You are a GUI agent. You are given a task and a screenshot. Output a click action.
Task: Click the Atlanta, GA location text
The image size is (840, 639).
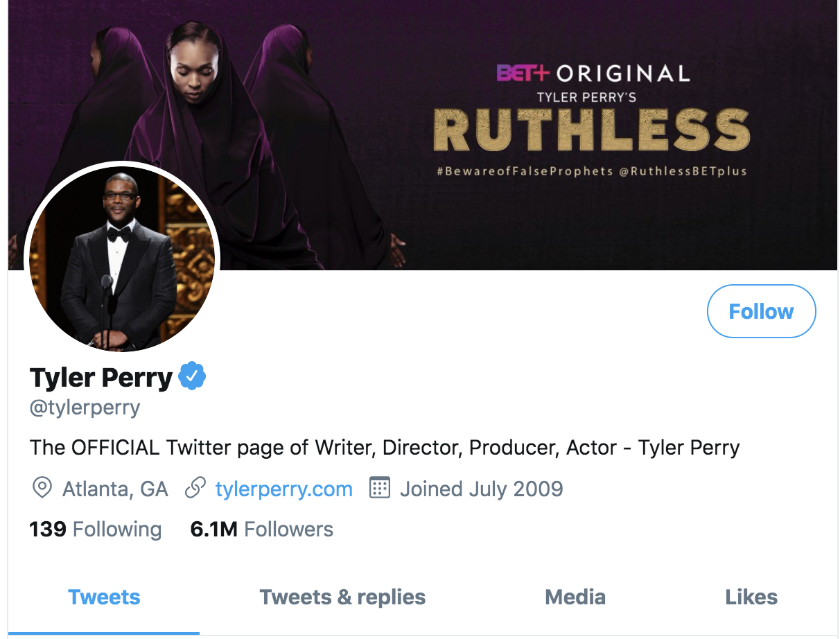point(115,489)
